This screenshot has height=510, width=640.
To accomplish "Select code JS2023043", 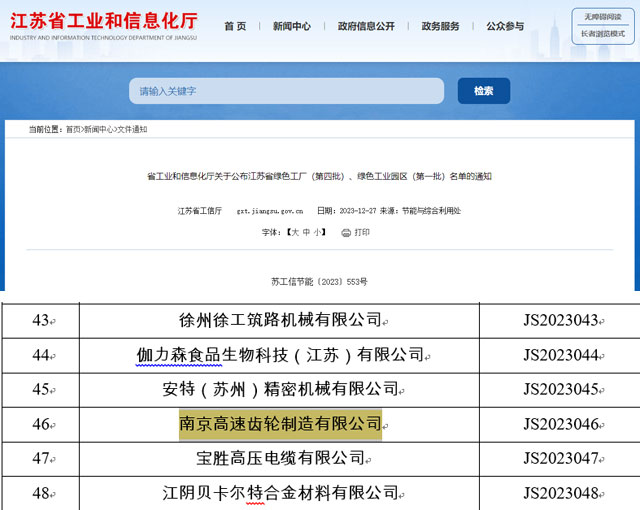I will tap(561, 320).
